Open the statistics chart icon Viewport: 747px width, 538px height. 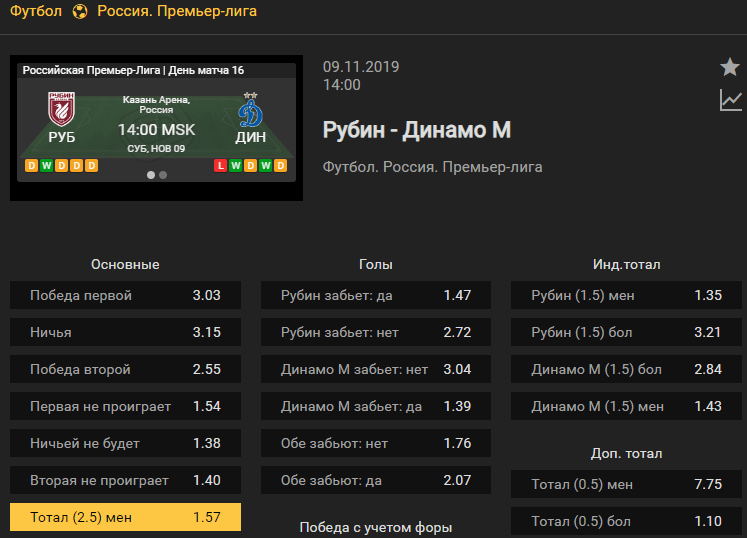(730, 100)
